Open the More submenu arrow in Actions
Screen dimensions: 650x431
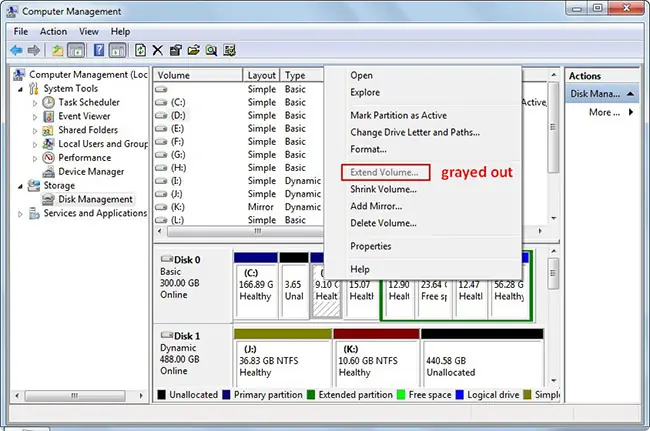click(x=631, y=112)
